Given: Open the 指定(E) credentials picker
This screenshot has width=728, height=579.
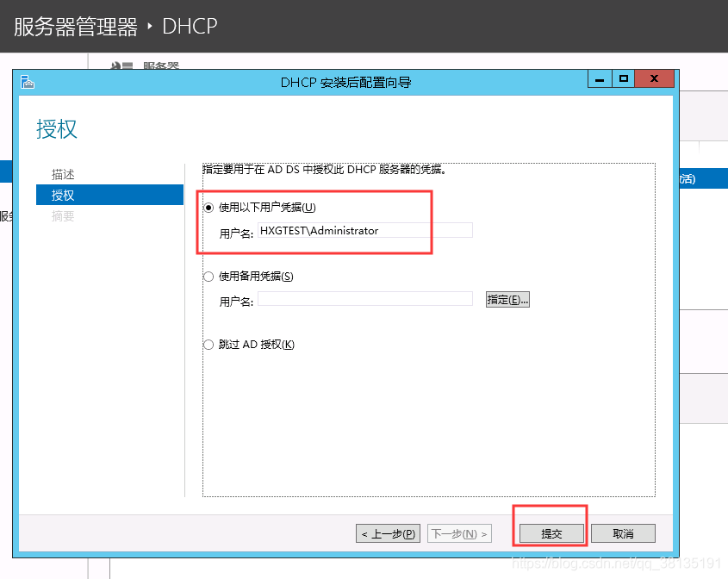Looking at the screenshot, I should coord(507,299).
